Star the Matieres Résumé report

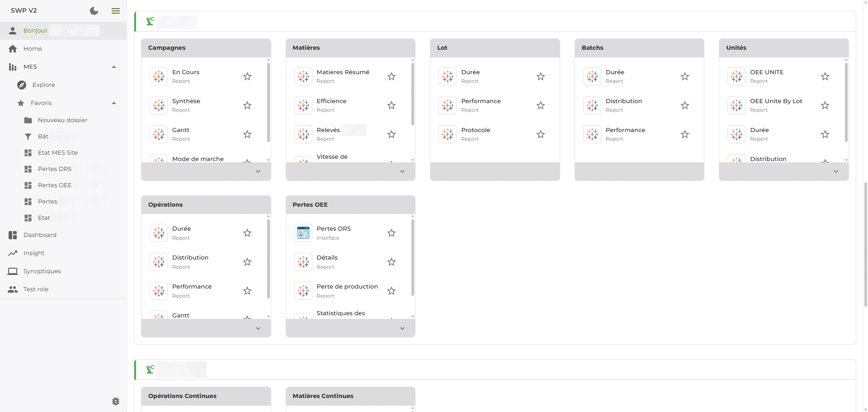click(x=392, y=76)
